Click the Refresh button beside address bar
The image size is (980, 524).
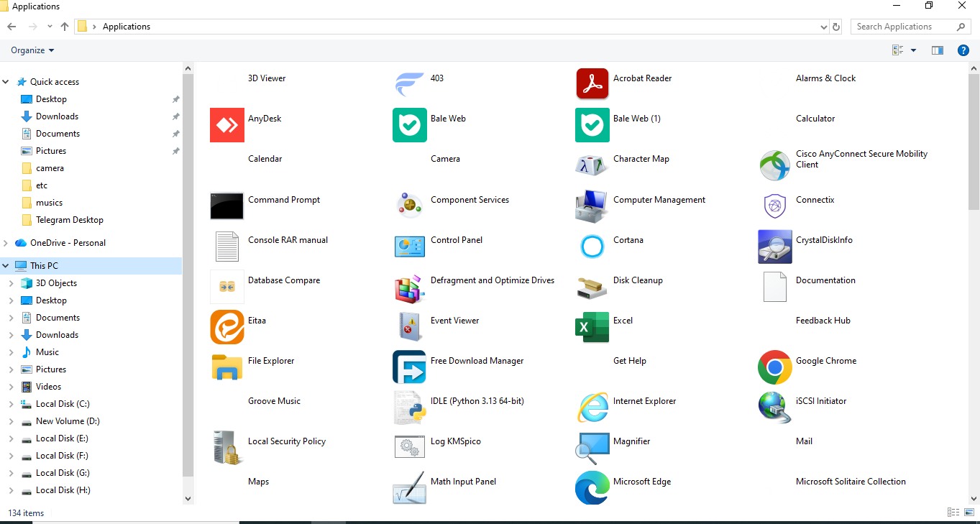coord(836,27)
